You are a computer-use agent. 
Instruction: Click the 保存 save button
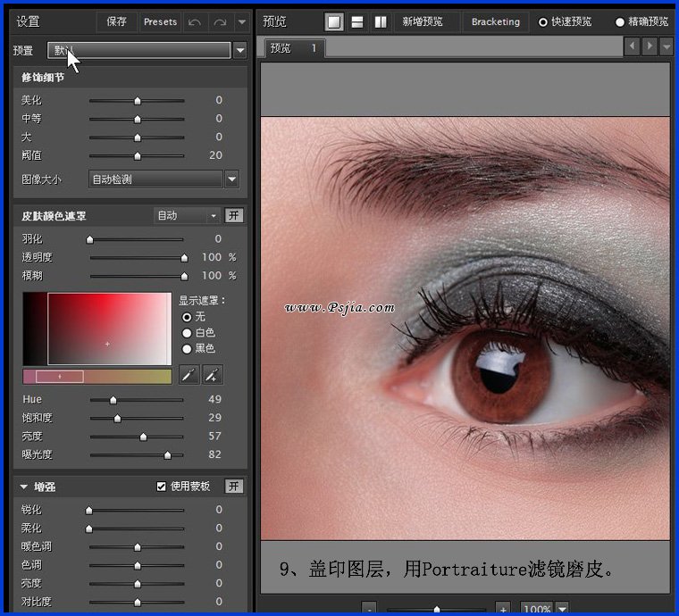tap(116, 21)
